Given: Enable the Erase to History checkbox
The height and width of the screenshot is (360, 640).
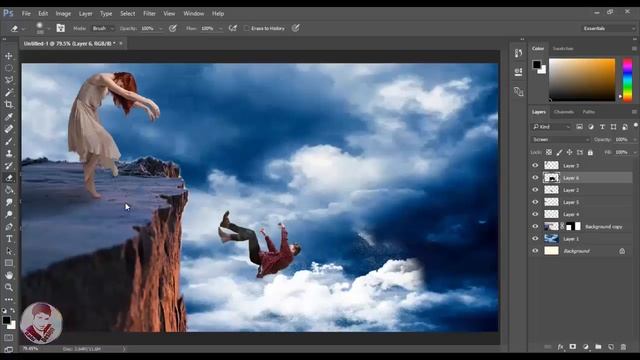Looking at the screenshot, I should click(x=246, y=28).
